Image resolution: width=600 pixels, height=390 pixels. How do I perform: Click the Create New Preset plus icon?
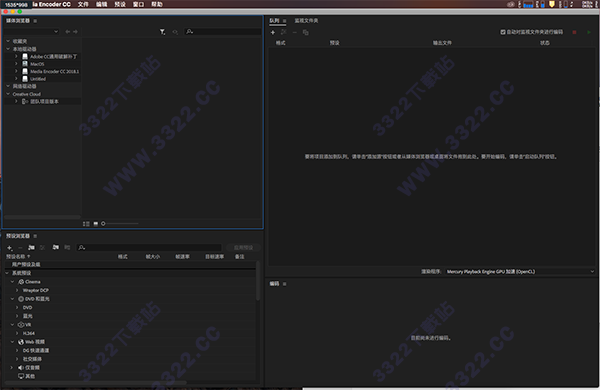(10, 248)
